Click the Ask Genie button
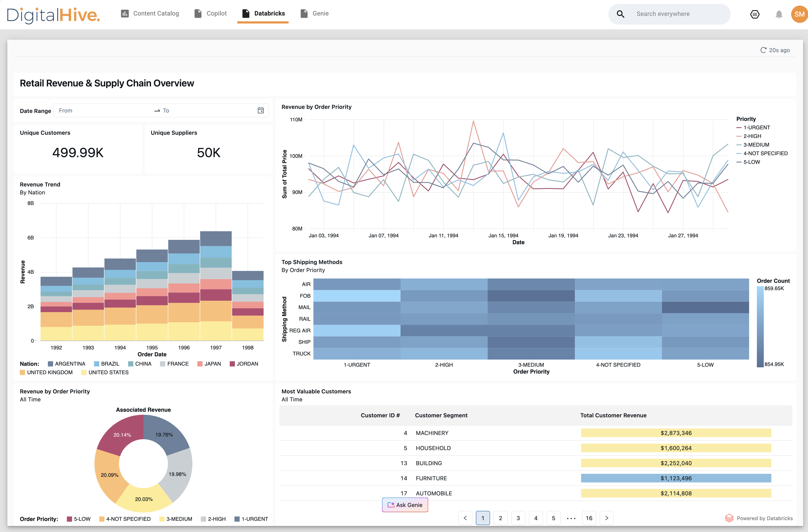The width and height of the screenshot is (808, 532). (x=405, y=505)
